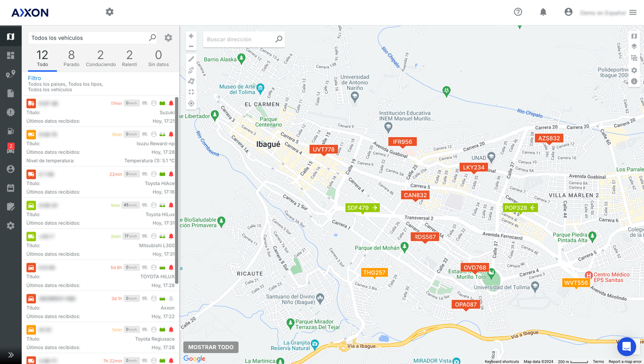Select the IFR956 vehicle marker
Viewport: 644px width, 364px height.
tap(402, 142)
